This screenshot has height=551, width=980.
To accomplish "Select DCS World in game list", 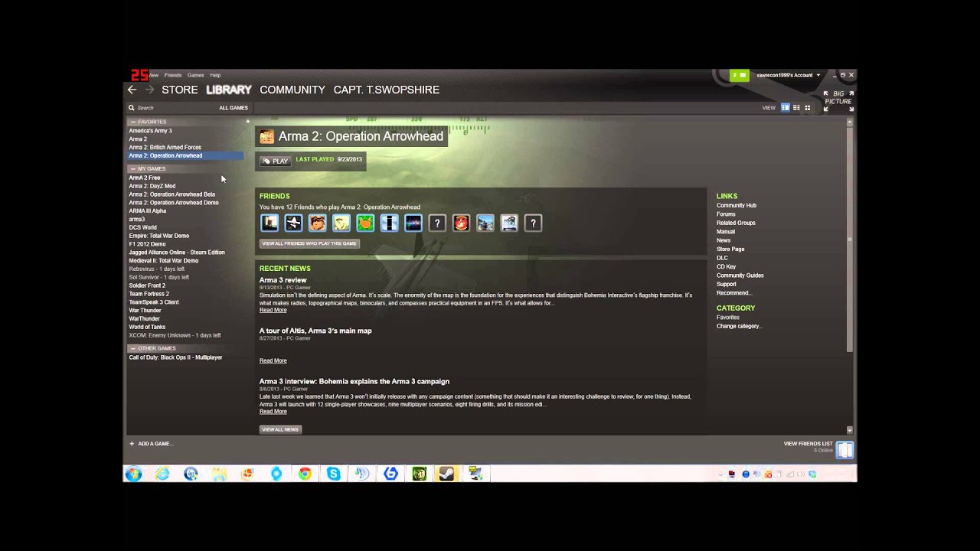I will (x=143, y=227).
